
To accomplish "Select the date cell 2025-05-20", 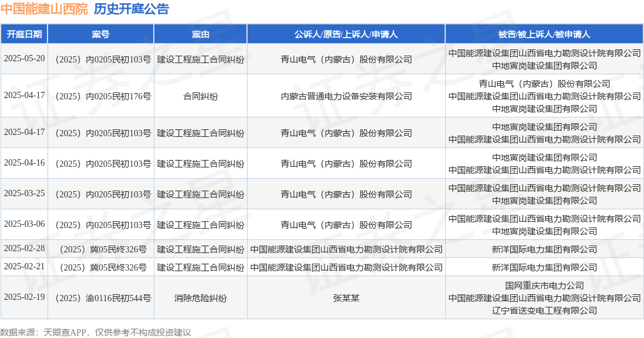I will 24,59.
